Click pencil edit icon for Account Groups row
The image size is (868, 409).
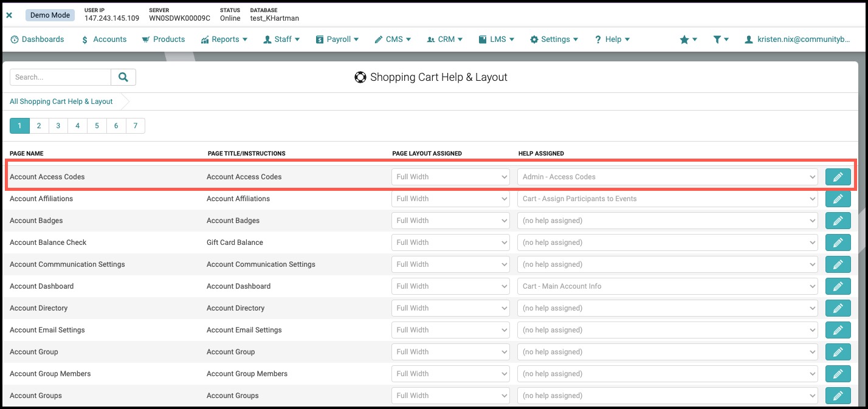coord(838,396)
